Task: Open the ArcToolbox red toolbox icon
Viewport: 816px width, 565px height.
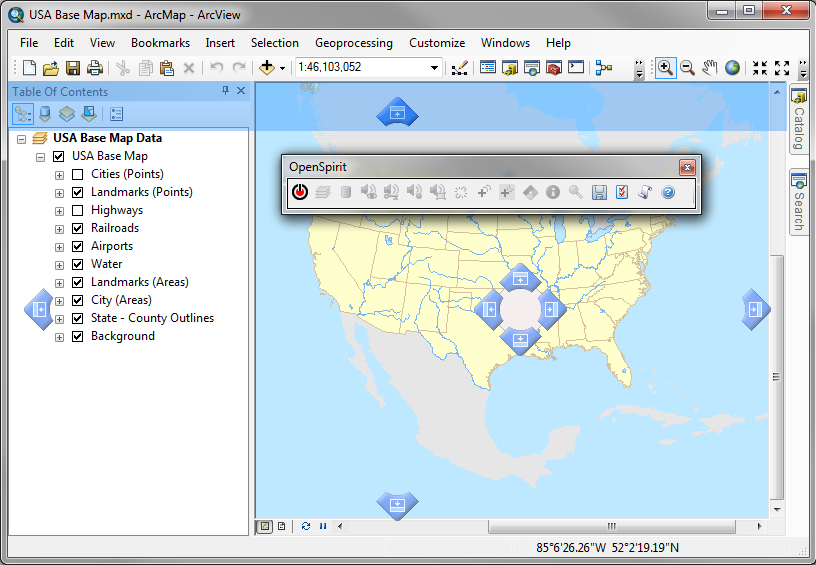Action: 554,68
